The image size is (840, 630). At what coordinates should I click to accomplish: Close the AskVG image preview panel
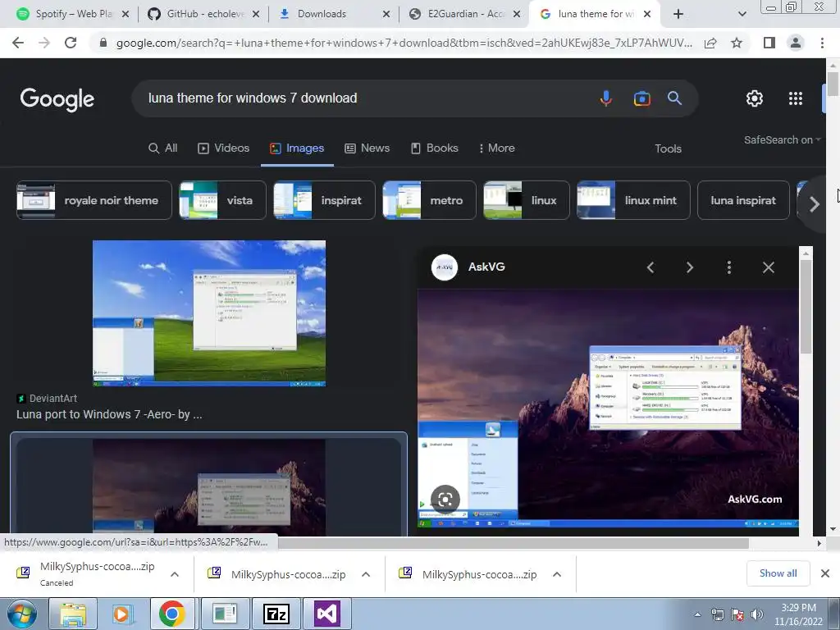pyautogui.click(x=768, y=267)
